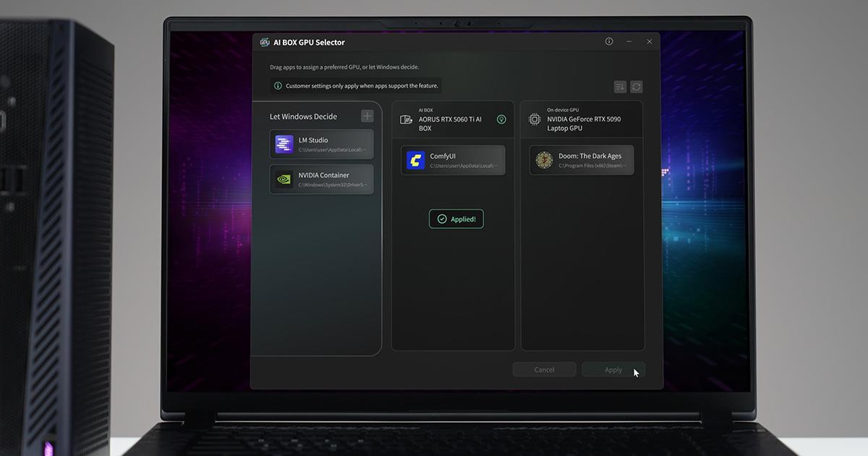Select the ComfyUI app card
The image size is (868, 456).
453,160
